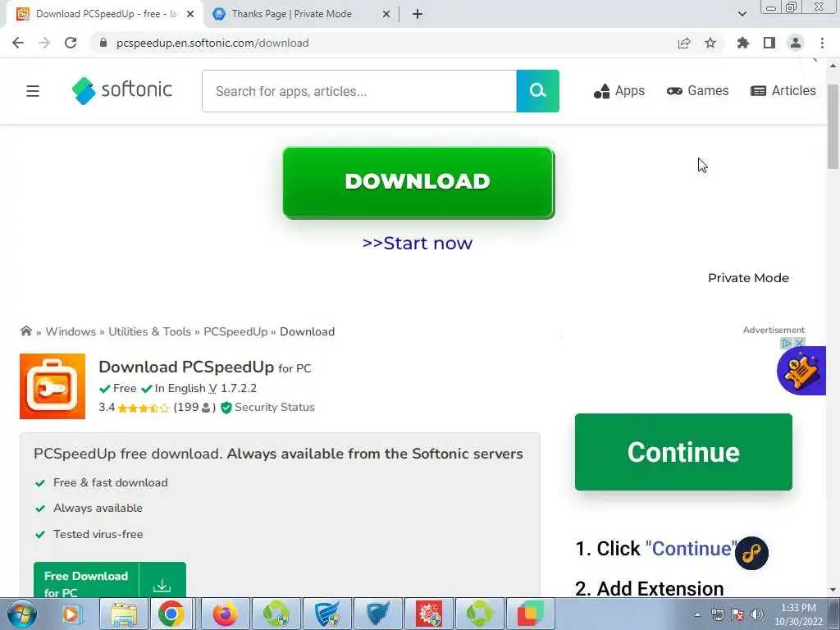The width and height of the screenshot is (840, 630).
Task: Launch Firefox from the taskbar
Action: [x=225, y=614]
